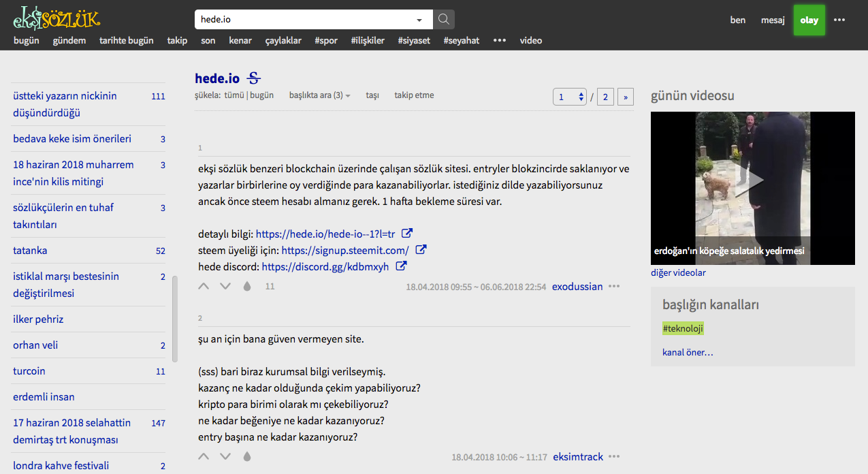Image resolution: width=868 pixels, height=474 pixels.
Task: Click the strikethrough S icon beside title
Action: pyautogui.click(x=254, y=78)
